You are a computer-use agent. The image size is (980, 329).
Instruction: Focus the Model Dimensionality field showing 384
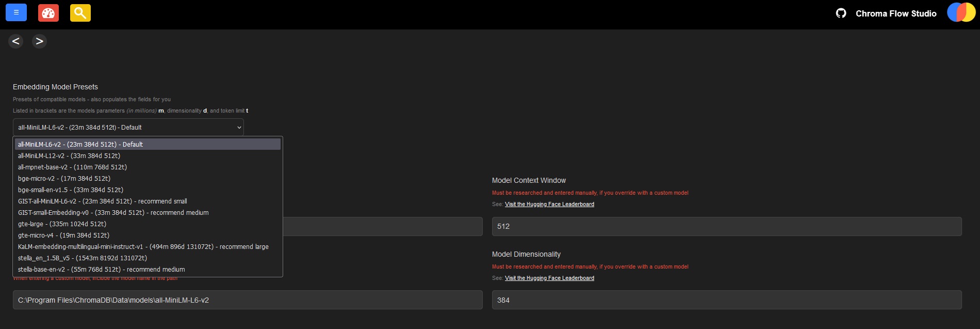727,300
